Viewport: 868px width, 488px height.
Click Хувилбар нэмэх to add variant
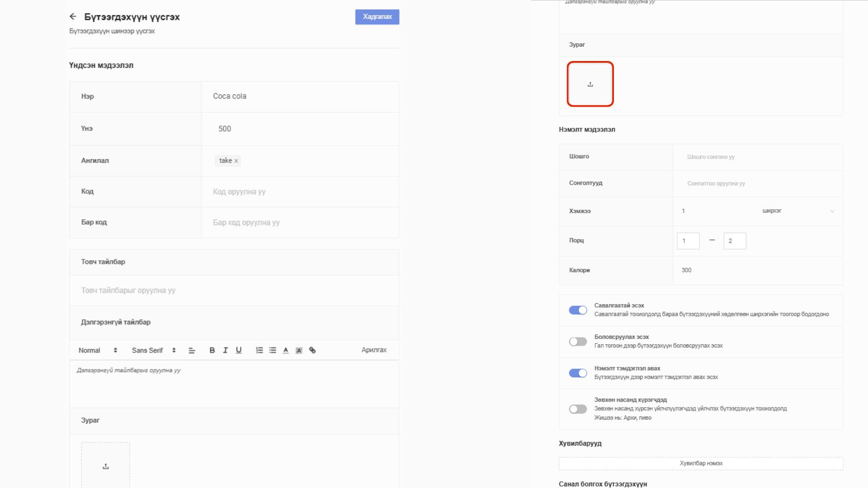[x=701, y=463]
